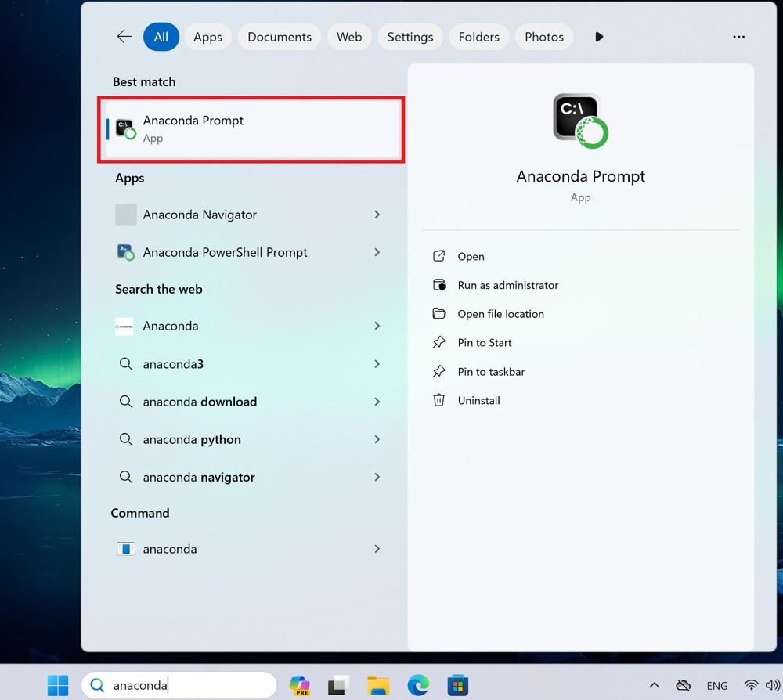The height and width of the screenshot is (700, 783).
Task: Open Microsoft Store from the taskbar
Action: pos(458,686)
